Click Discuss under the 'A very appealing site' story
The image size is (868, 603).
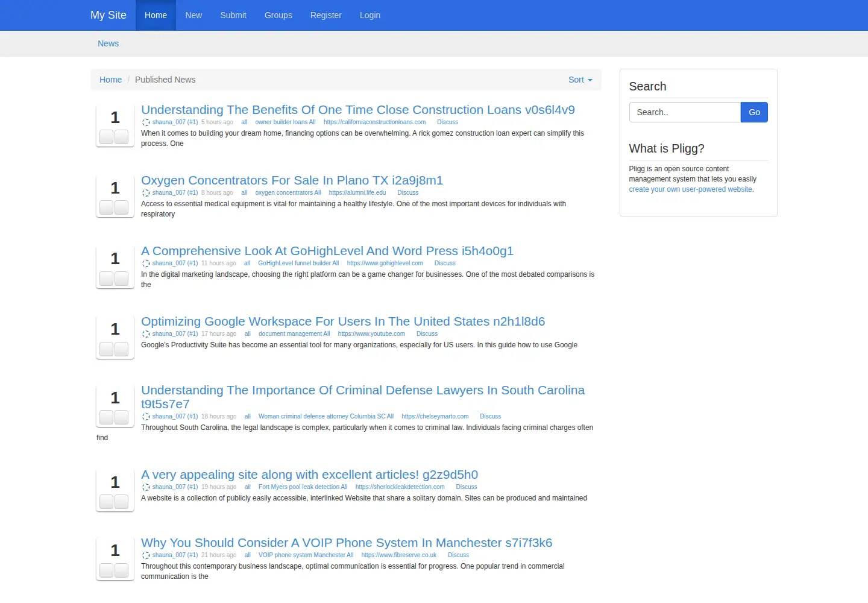pyautogui.click(x=467, y=487)
